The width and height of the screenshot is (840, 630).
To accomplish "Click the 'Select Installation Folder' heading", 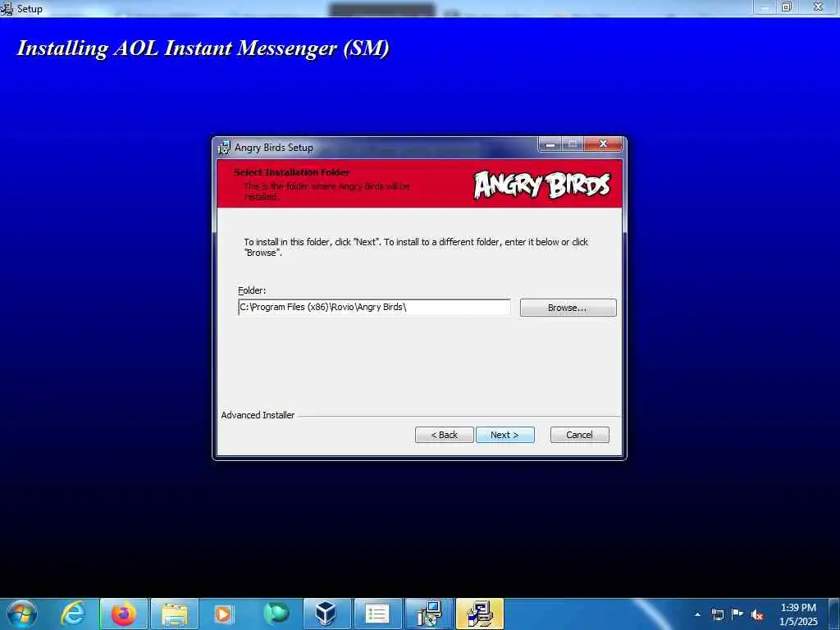I will (291, 172).
